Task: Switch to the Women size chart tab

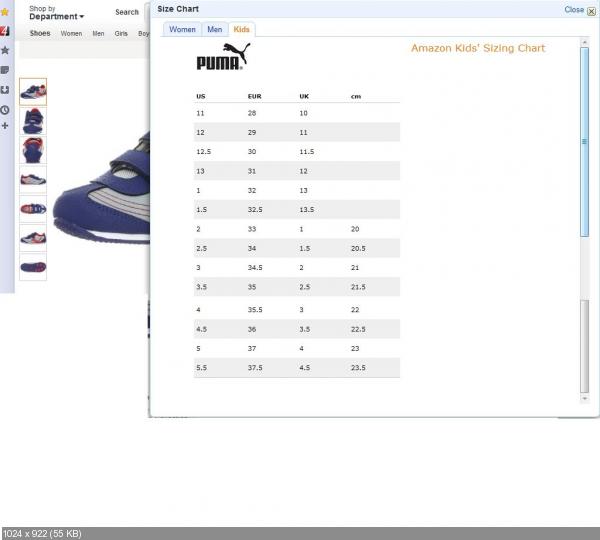Action: (182, 30)
